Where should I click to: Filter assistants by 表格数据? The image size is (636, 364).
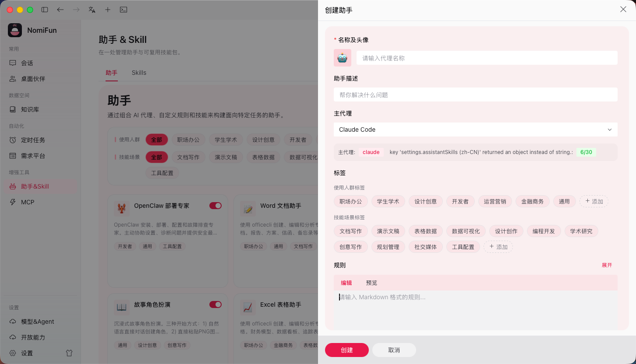263,157
